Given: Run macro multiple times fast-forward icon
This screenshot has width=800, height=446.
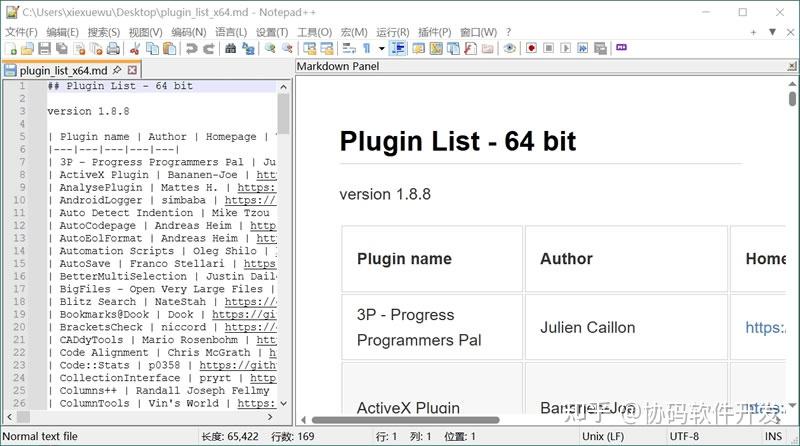Looking at the screenshot, I should [x=582, y=48].
